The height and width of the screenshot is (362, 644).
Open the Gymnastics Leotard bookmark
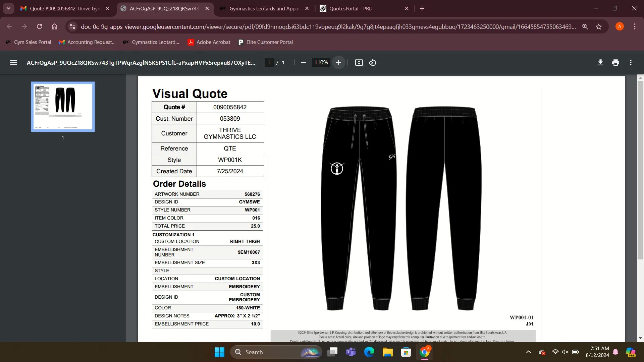(151, 42)
